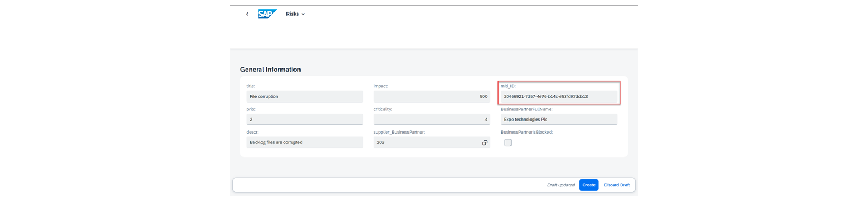Image resolution: width=868 pixels, height=201 pixels.
Task: Click the criticality field showing 4
Action: pos(432,119)
